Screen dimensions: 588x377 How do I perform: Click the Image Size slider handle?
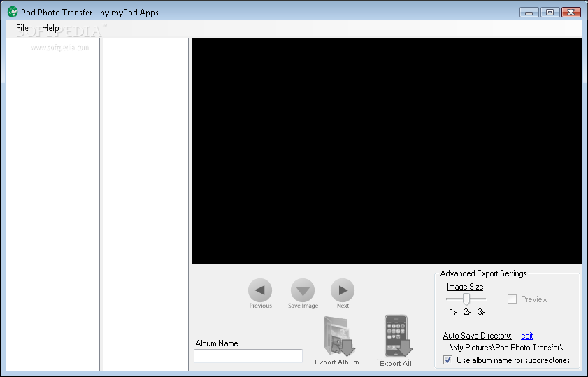point(466,299)
